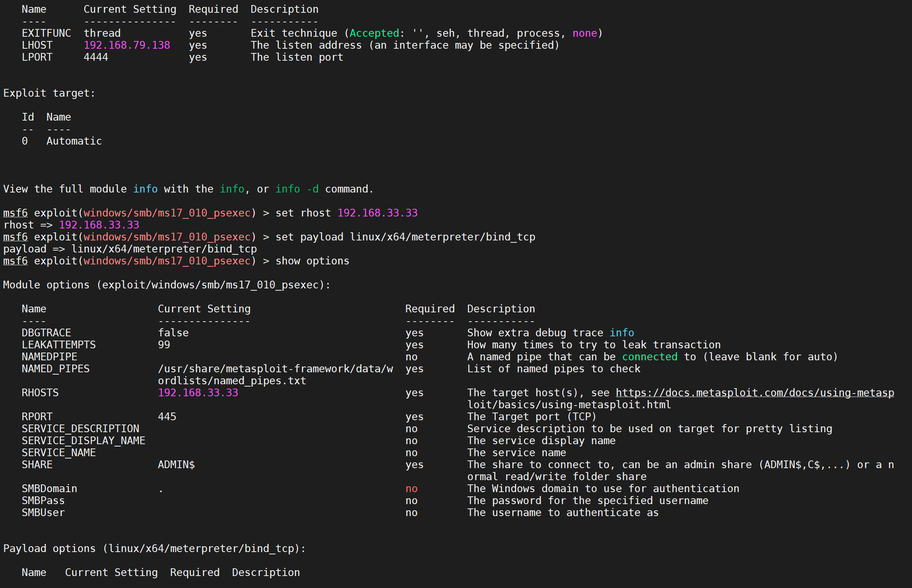Viewport: 912px width, 588px height.
Task: Click the first underlined msf6 prompt
Action: click(x=15, y=213)
